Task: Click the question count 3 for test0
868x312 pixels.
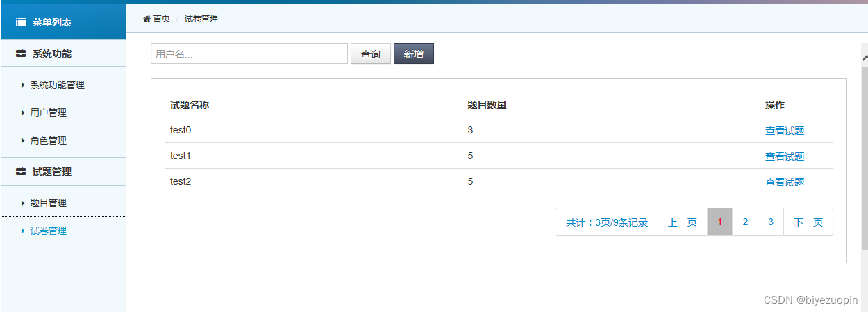Action: 470,130
